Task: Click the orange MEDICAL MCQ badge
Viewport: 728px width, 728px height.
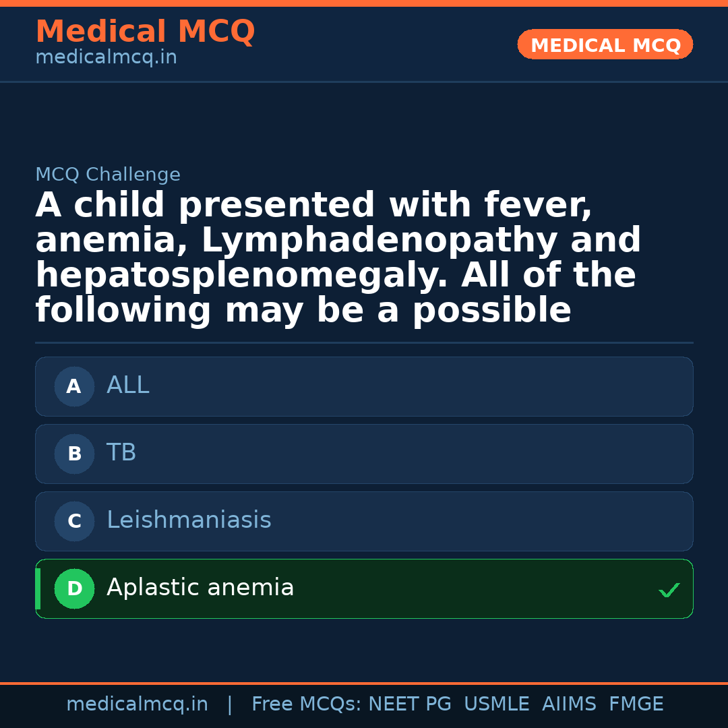Action: pos(605,44)
